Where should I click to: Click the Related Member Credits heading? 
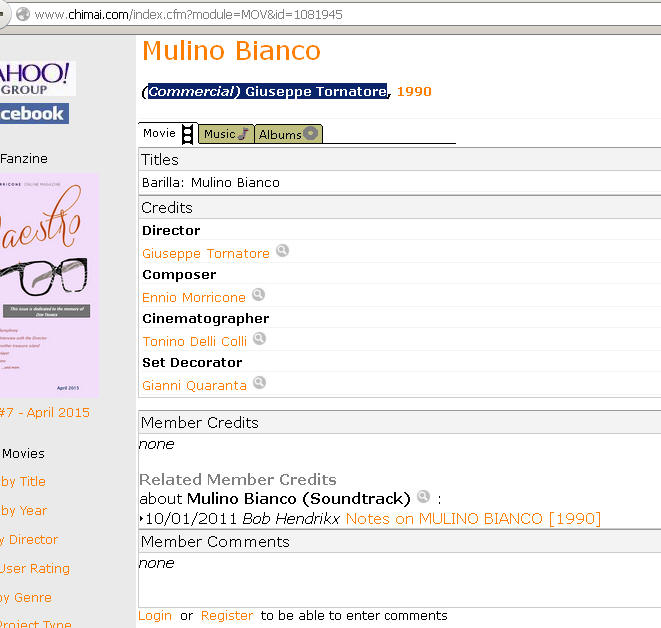[x=238, y=480]
